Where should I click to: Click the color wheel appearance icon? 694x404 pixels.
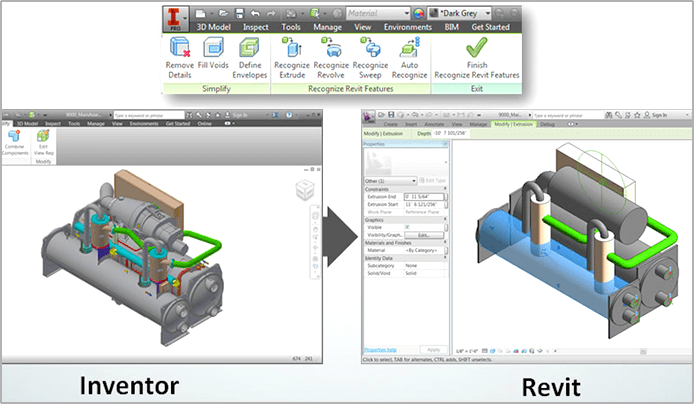click(418, 13)
